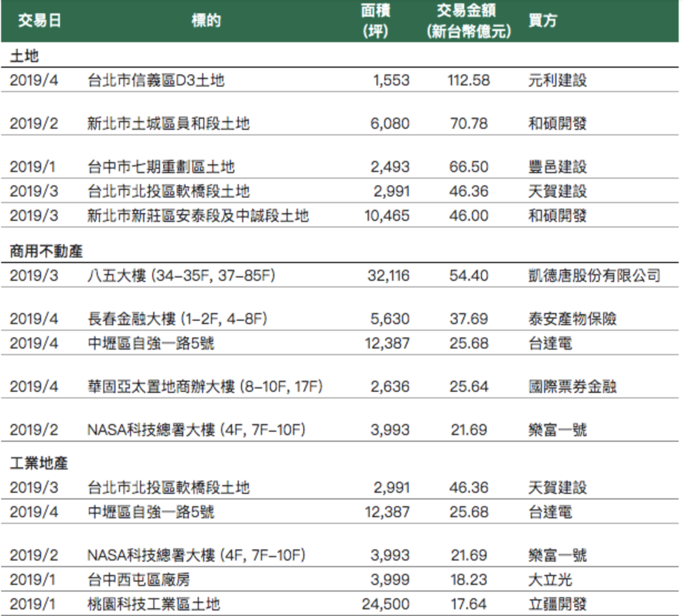682x616 pixels.
Task: Select the 長春金融大樓 entry
Action: point(177,319)
